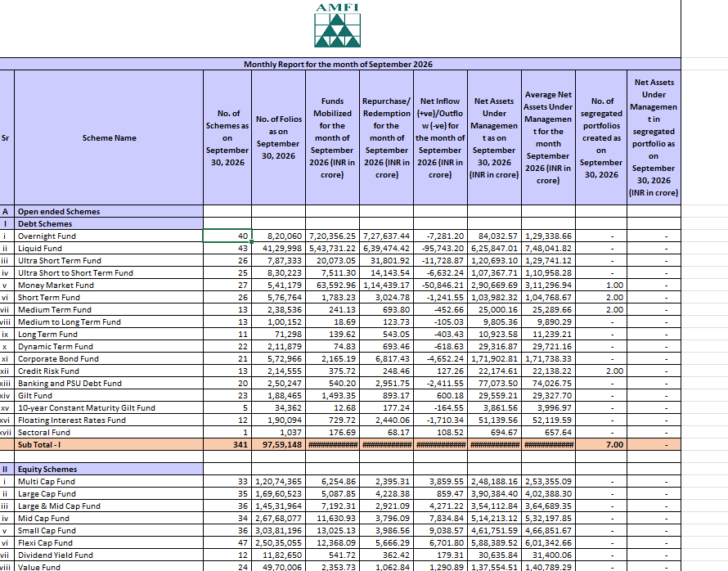The image size is (728, 571).
Task: Select Ultra Short Term funds mobilized 20,073.05
Action: pos(332,261)
